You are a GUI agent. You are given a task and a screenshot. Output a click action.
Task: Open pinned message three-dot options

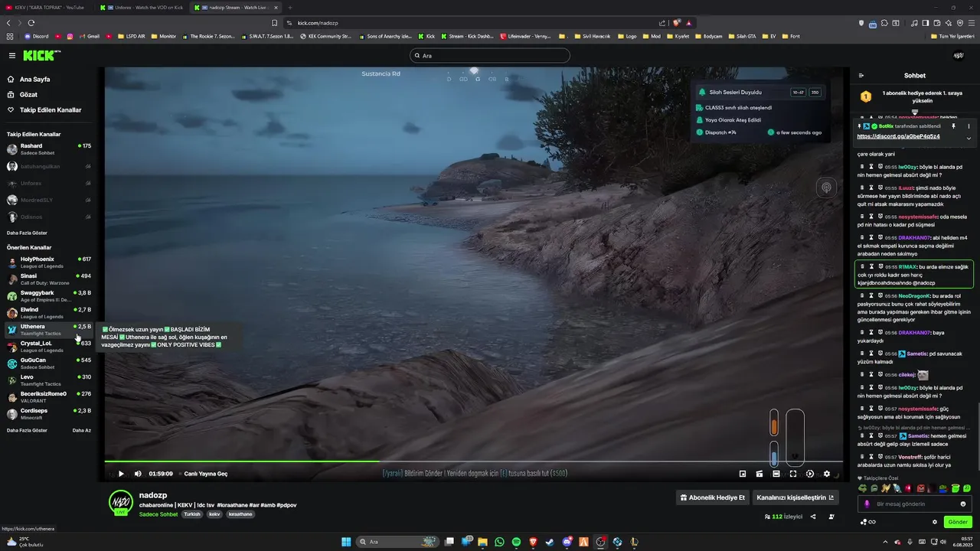tap(969, 126)
